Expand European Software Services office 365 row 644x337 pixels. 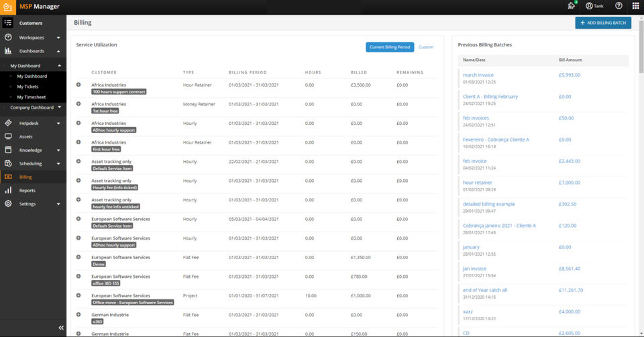click(x=78, y=276)
